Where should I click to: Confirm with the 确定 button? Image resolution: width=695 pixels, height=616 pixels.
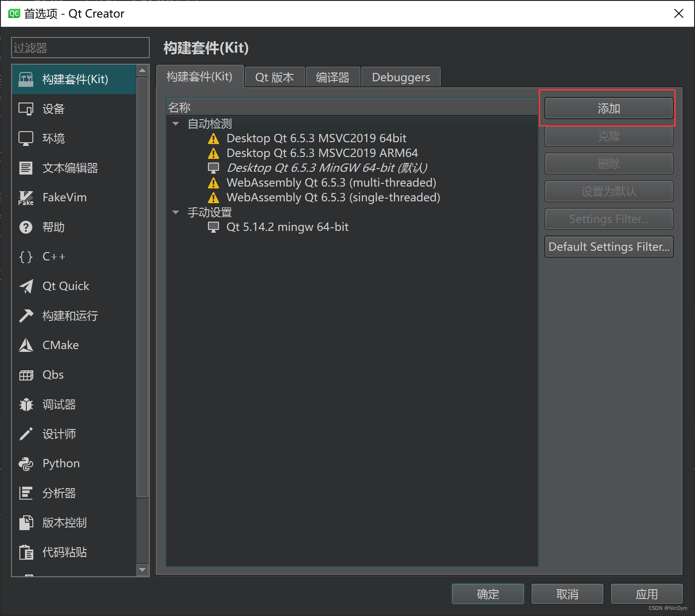tap(488, 594)
